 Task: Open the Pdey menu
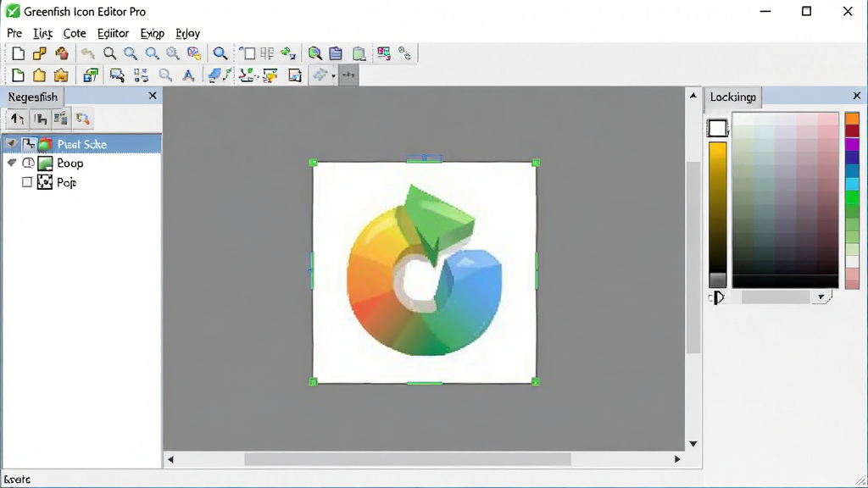coord(187,33)
